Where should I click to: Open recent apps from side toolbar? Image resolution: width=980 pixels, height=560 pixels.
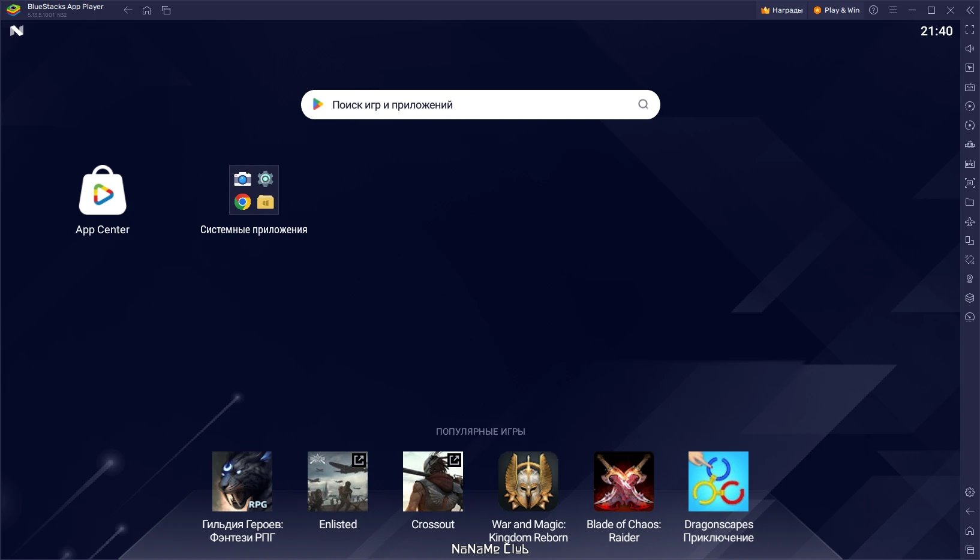[970, 550]
